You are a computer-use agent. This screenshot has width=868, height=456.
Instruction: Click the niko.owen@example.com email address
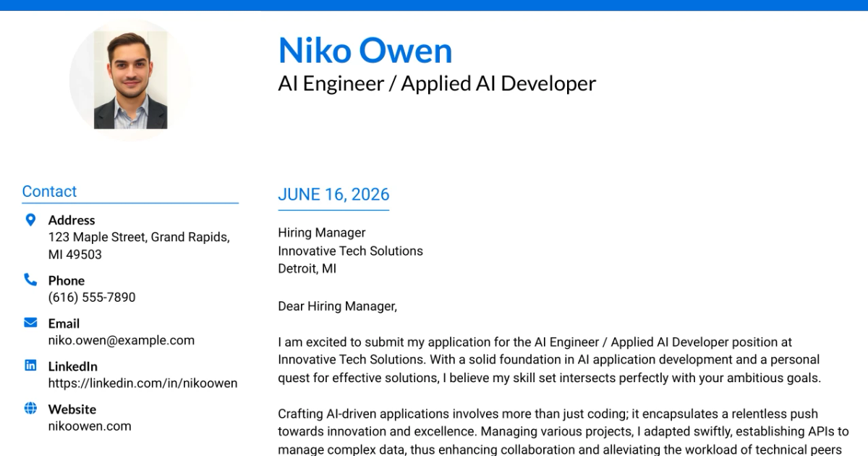(122, 340)
